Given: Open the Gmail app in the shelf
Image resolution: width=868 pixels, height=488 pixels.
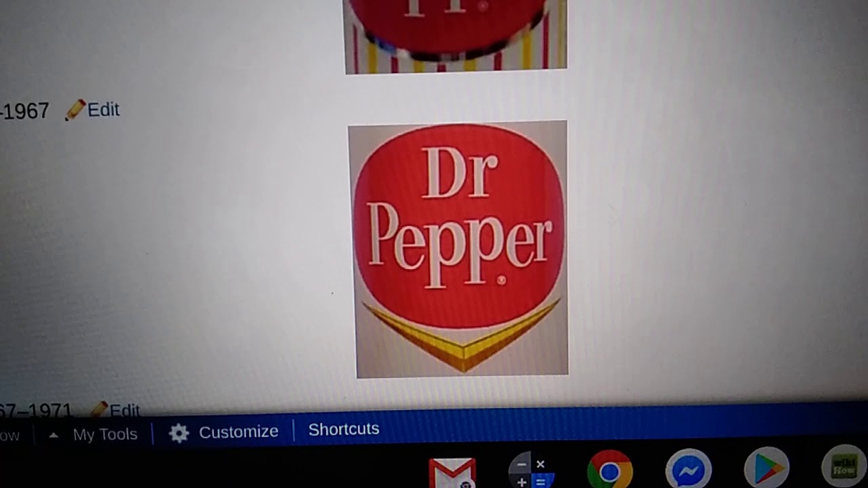Looking at the screenshot, I should (x=452, y=473).
